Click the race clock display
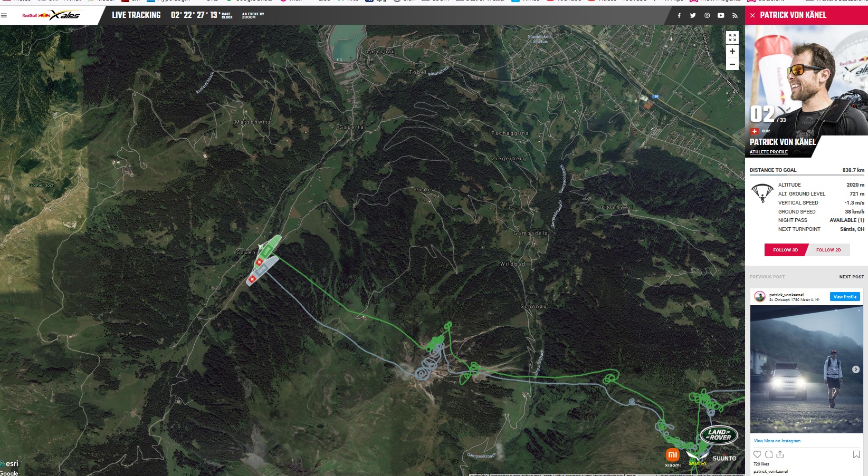The image size is (868, 476). point(201,15)
